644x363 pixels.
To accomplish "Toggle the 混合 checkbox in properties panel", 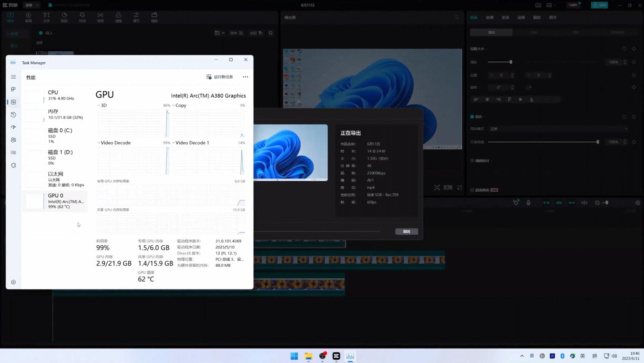I will tap(472, 117).
